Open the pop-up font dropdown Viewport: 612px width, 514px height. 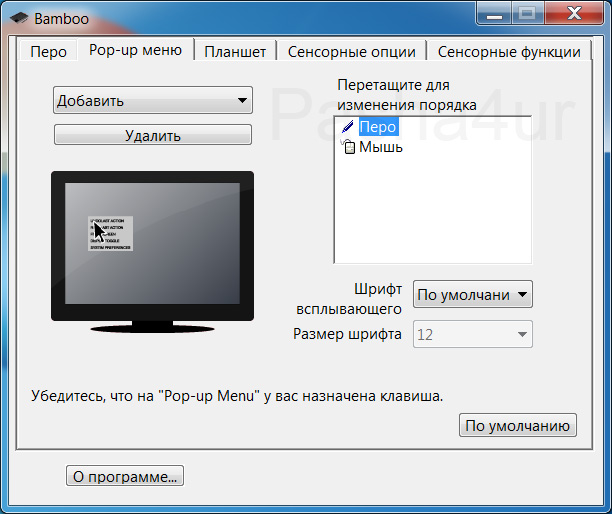click(473, 294)
